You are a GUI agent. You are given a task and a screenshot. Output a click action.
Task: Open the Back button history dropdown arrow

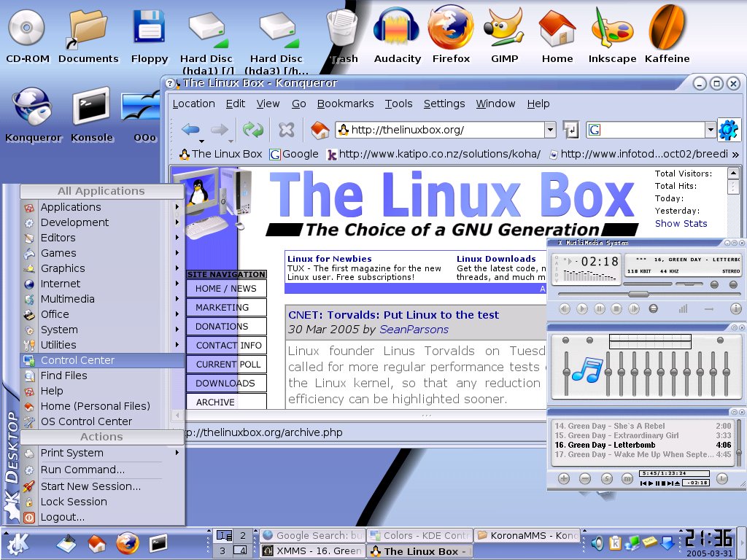coord(202,141)
